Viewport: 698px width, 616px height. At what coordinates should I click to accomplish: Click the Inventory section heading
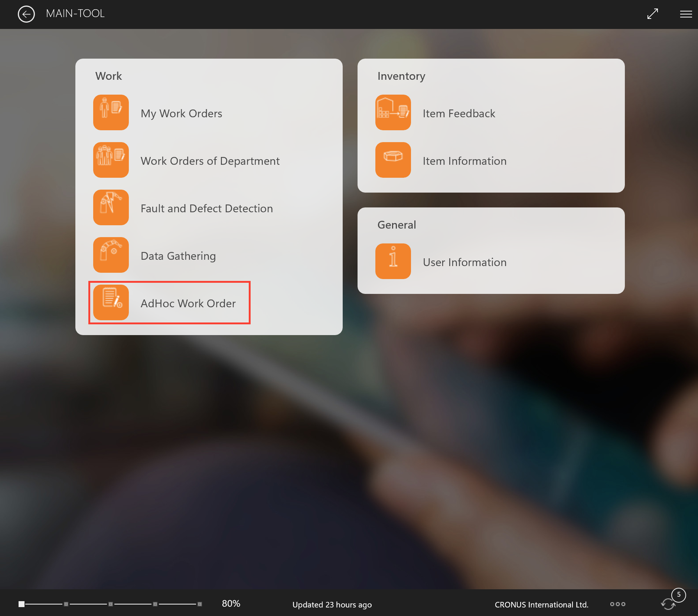(x=401, y=76)
